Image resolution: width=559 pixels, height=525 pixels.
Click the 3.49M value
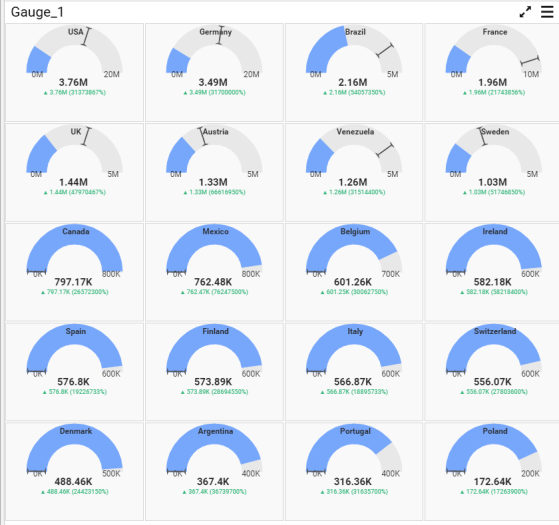[213, 83]
